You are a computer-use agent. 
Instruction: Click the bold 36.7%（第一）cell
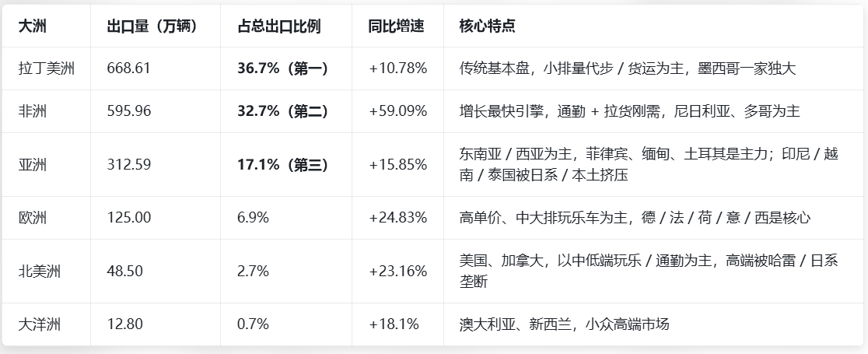282,68
